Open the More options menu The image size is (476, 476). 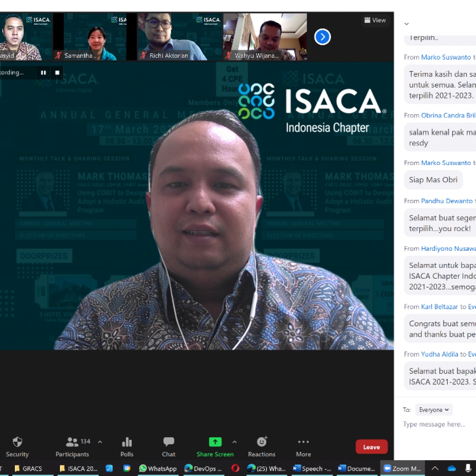303,446
